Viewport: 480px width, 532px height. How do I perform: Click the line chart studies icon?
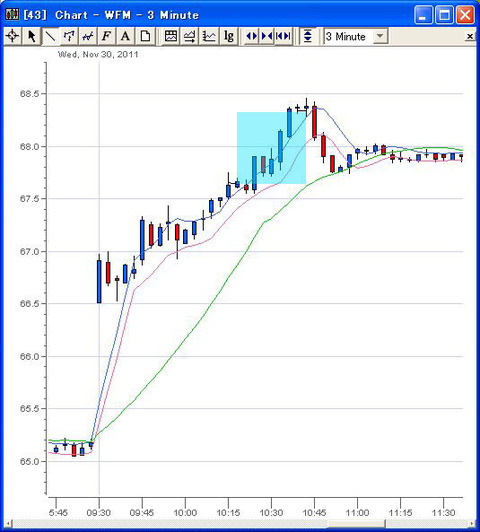coord(209,36)
